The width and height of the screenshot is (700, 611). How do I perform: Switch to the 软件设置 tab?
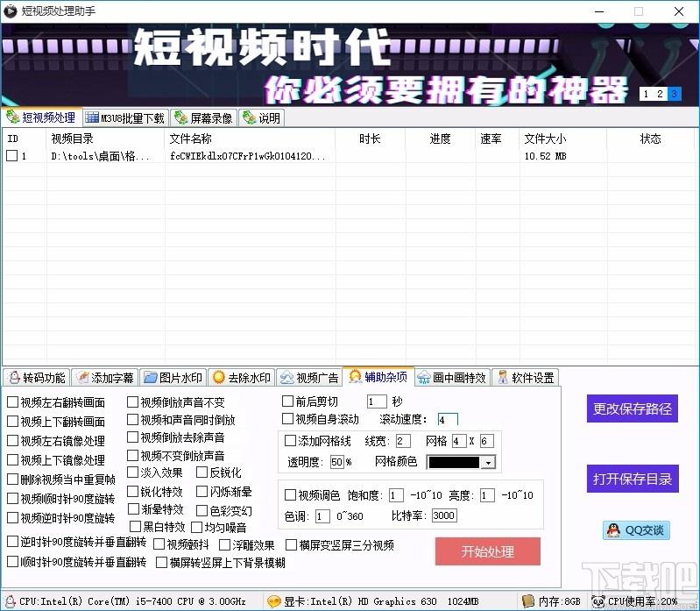[526, 378]
